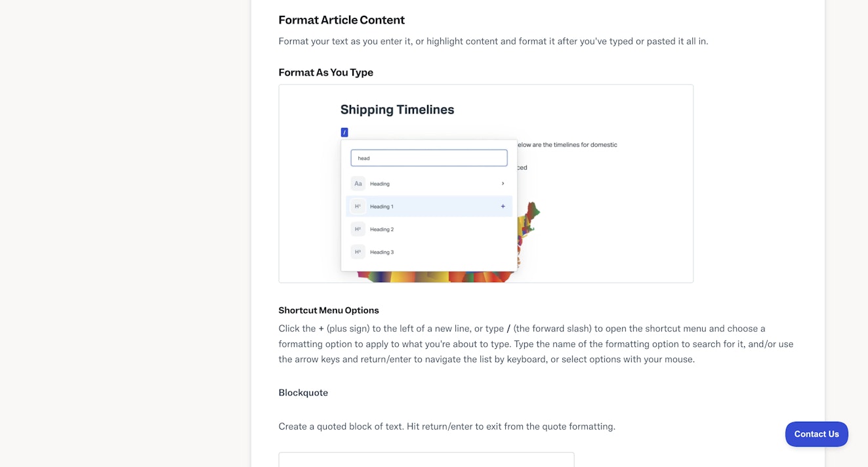Click the Shipping Timelines title
The width and height of the screenshot is (868, 467).
pos(397,110)
